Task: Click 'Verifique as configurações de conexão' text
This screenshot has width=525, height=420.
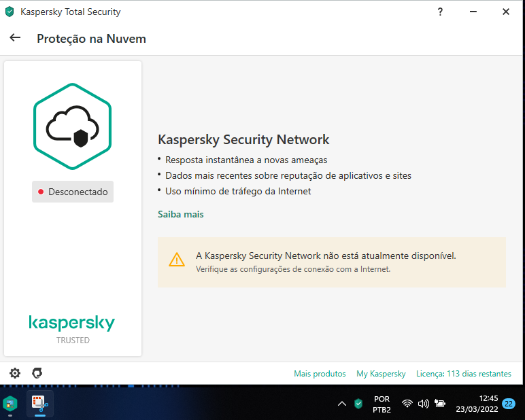Action: pos(293,269)
